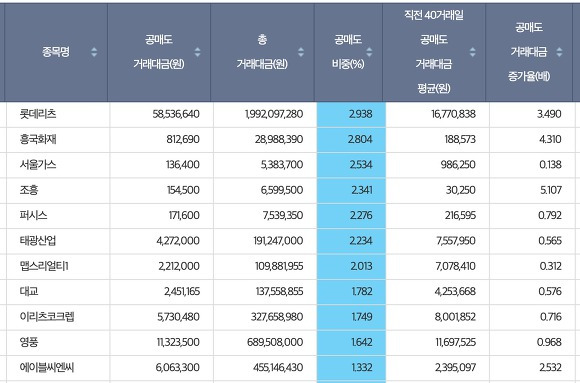Click increase rate 0.312
The width and height of the screenshot is (580, 383).
550,266
